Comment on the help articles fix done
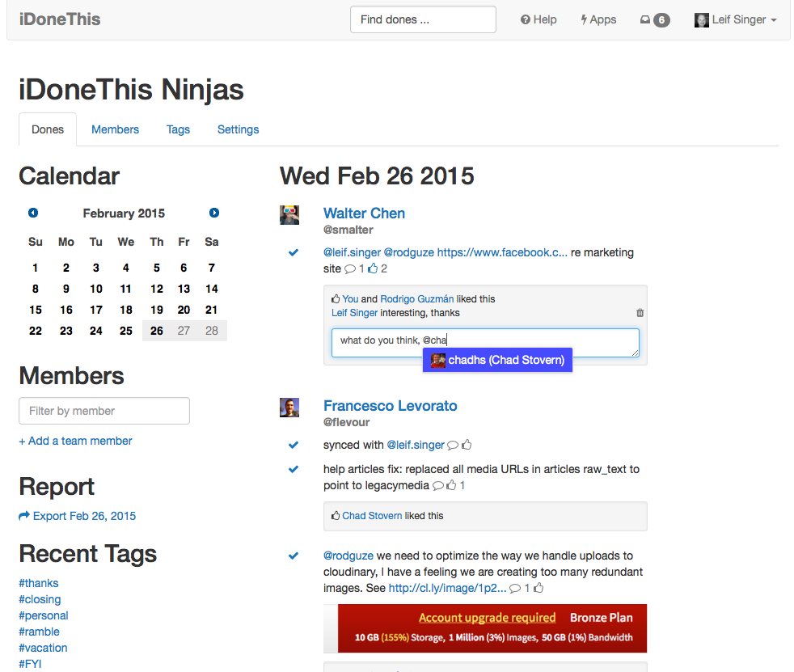 click(438, 486)
